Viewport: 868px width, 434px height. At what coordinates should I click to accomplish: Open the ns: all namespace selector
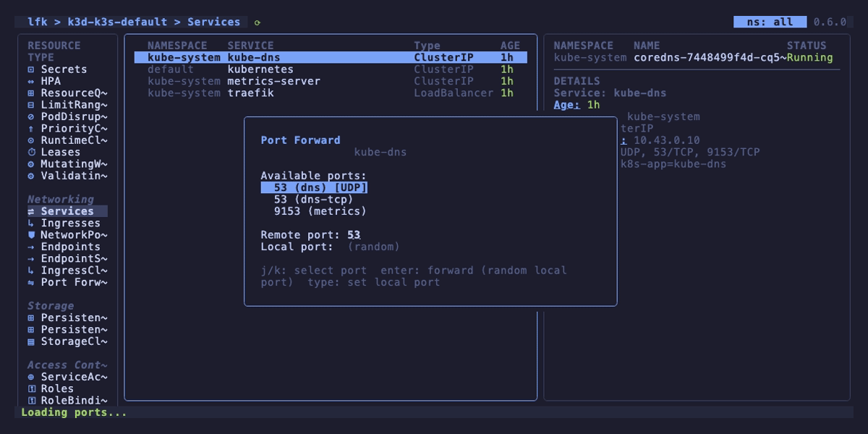(x=770, y=22)
